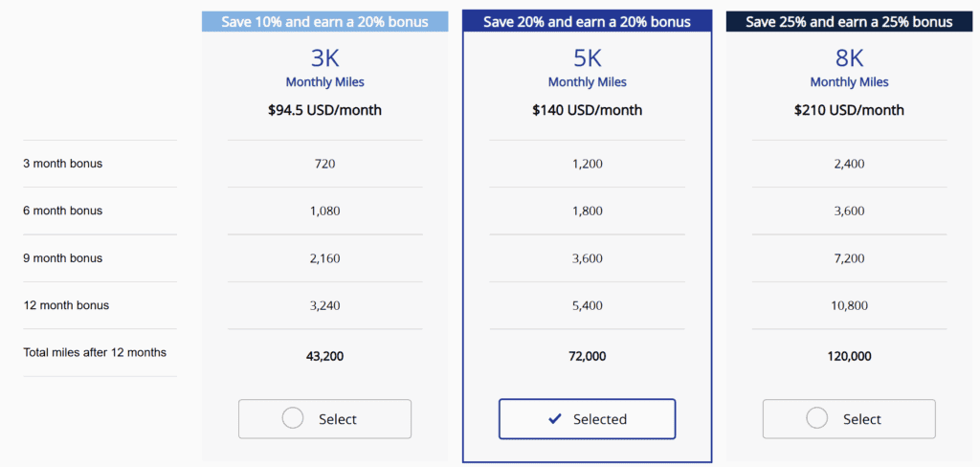Click the Save 10% bonus banner
Viewport: 980px width, 467px height.
(325, 22)
